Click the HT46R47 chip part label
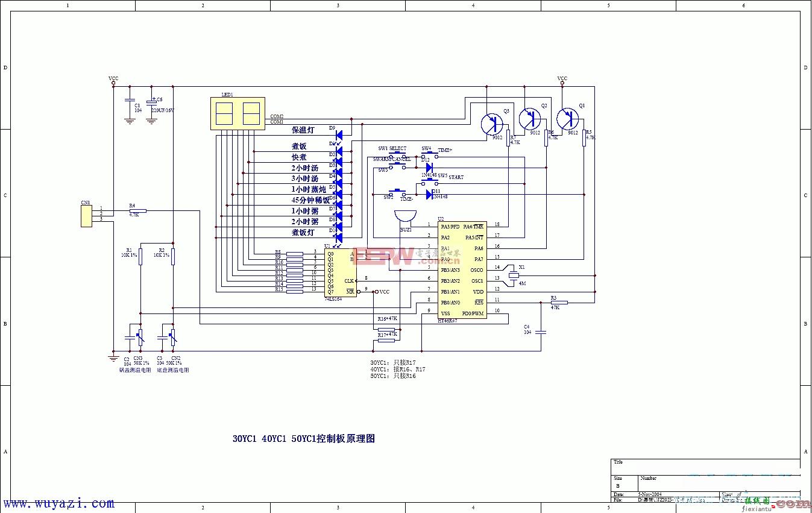This screenshot has height=513, width=812. tap(447, 321)
